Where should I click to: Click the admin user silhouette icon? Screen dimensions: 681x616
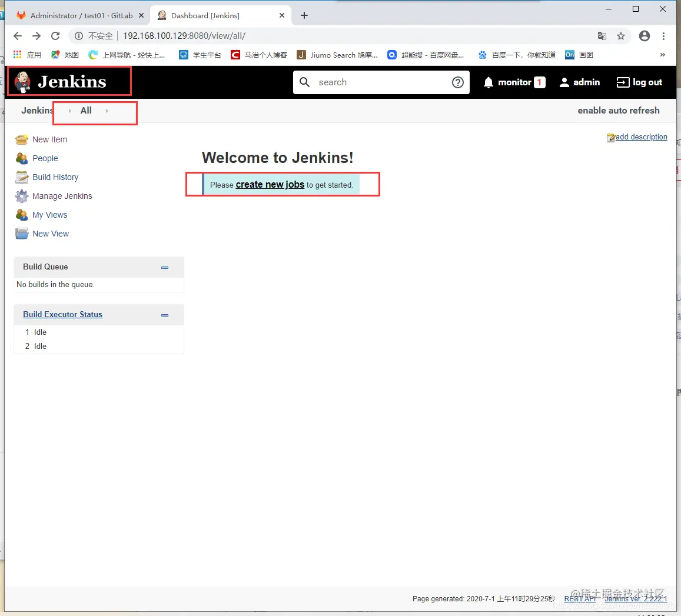click(564, 82)
